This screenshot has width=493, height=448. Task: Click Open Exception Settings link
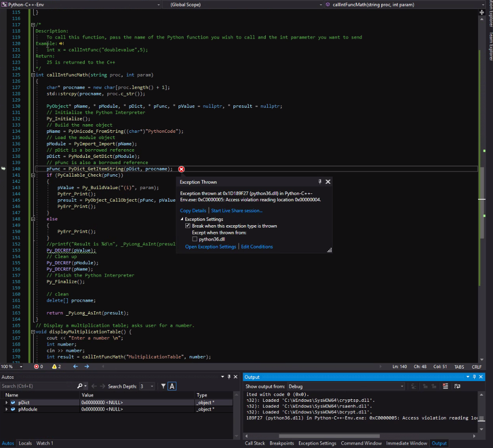click(x=210, y=246)
